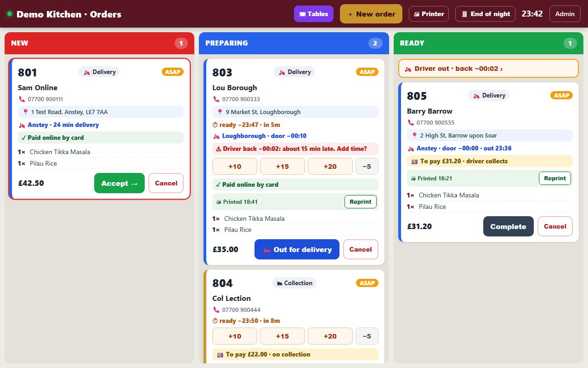Click the NEW column count badge

coord(181,43)
